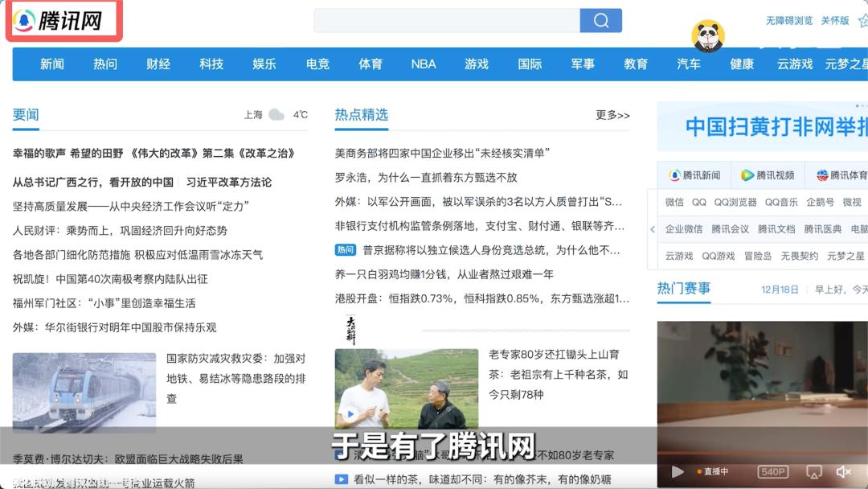Click play icon on tea video thumbnail
Image resolution: width=868 pixels, height=489 pixels.
tap(350, 413)
